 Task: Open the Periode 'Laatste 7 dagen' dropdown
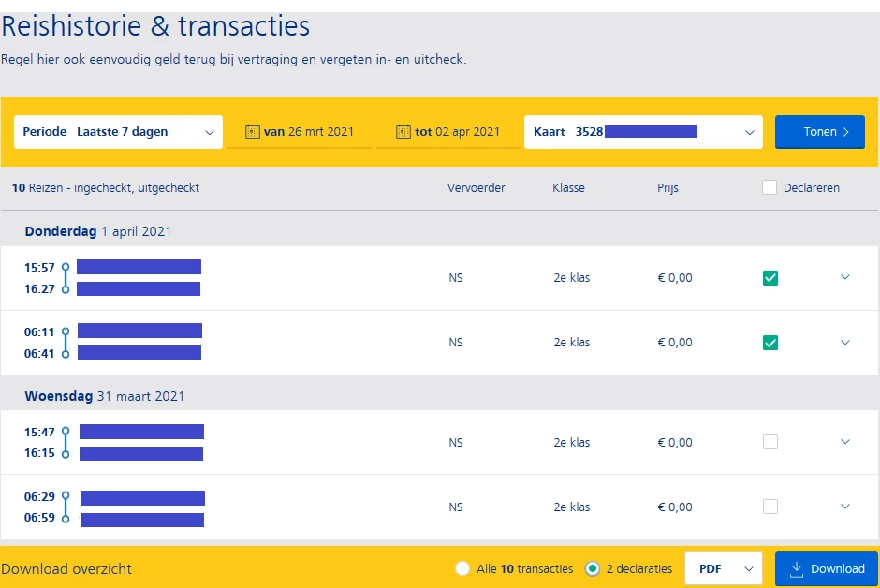click(x=118, y=132)
